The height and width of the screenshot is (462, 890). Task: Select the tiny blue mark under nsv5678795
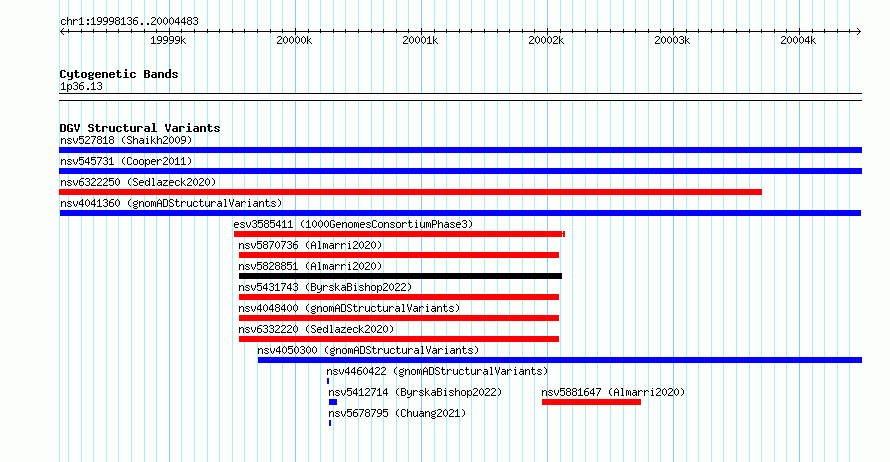[x=330, y=423]
